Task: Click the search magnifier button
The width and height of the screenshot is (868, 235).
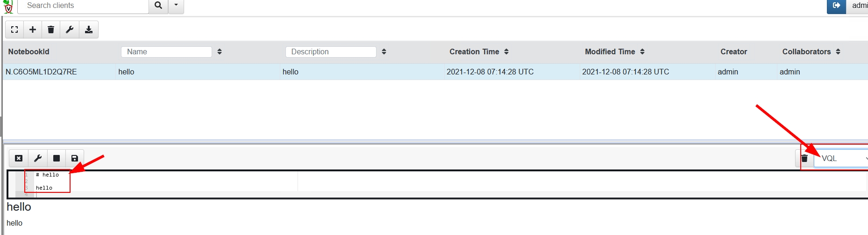Action: coord(158,6)
